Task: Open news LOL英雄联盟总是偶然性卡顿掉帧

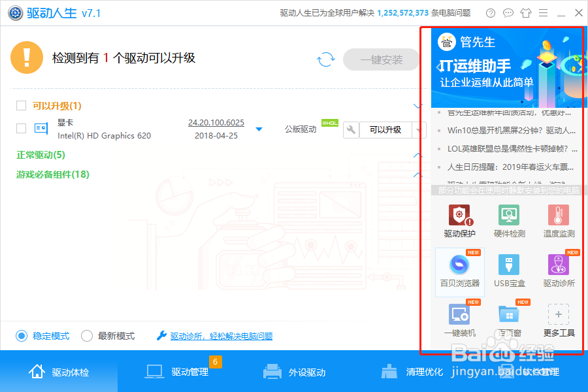Action: [x=512, y=148]
